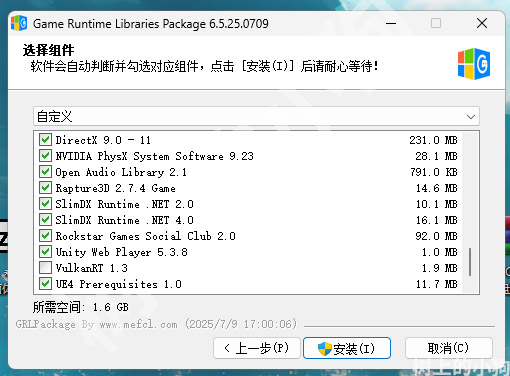
Task: Uncheck UE4 Prerequisites 1.0 checkbox
Action: pos(45,284)
